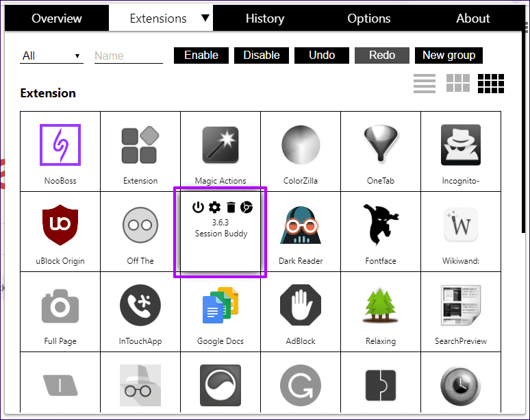Select the Incognito spy icon
530x420 pixels.
click(x=461, y=145)
